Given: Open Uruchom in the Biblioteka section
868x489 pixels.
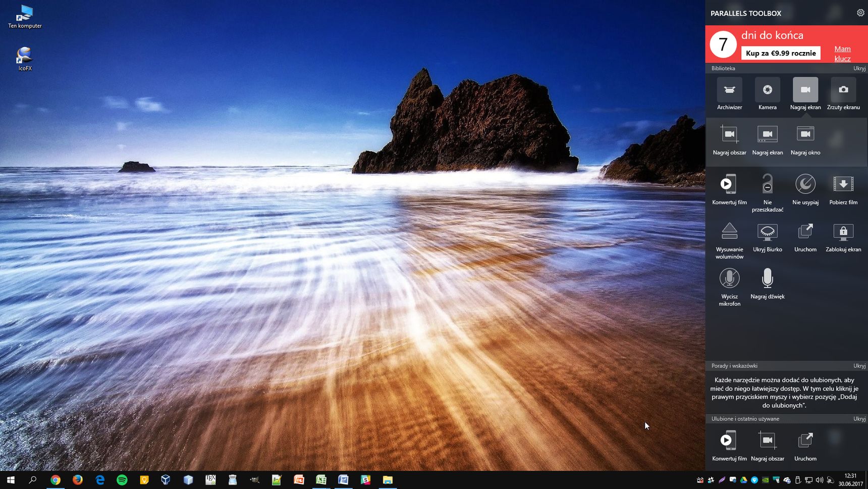Looking at the screenshot, I should pos(805,237).
